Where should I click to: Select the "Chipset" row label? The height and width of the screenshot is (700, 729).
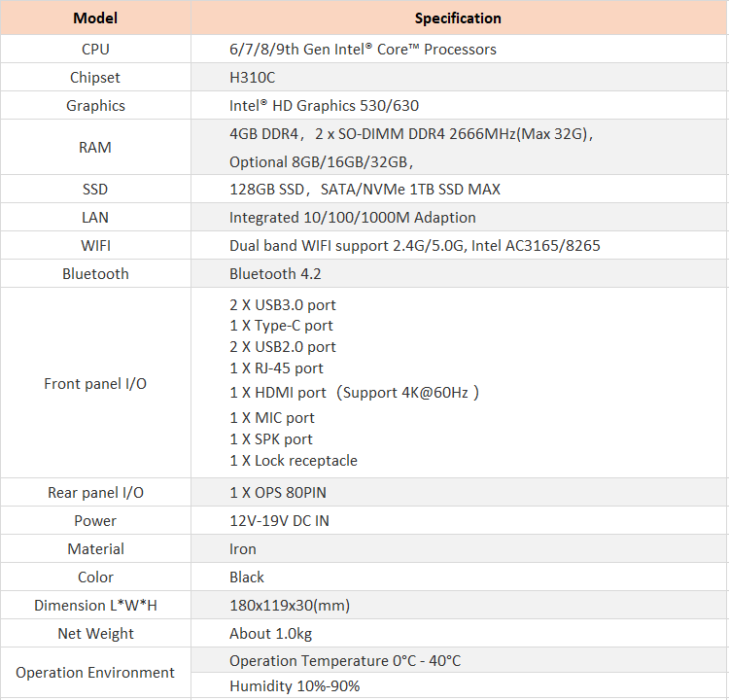(x=95, y=77)
